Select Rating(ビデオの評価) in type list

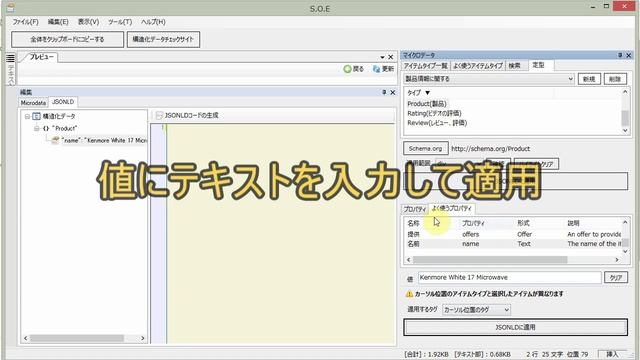[434, 113]
